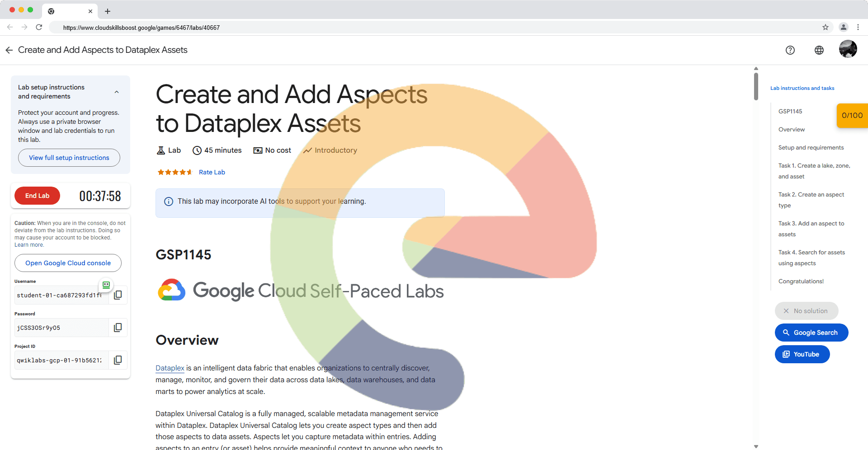Reload the page in the browser
Viewport: 868px width, 450px height.
[39, 28]
